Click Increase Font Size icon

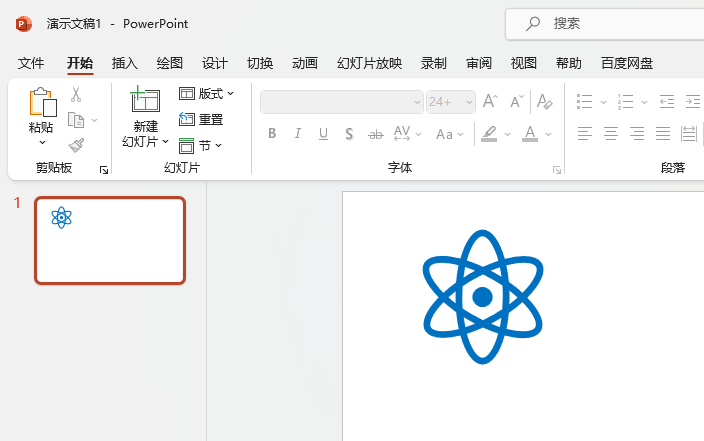click(490, 101)
